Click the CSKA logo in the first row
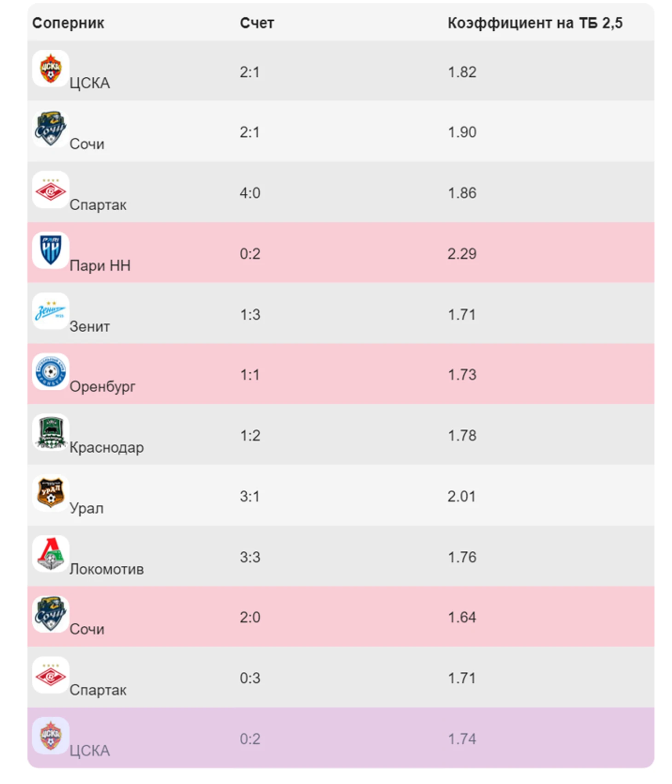672x784 pixels. tap(51, 69)
